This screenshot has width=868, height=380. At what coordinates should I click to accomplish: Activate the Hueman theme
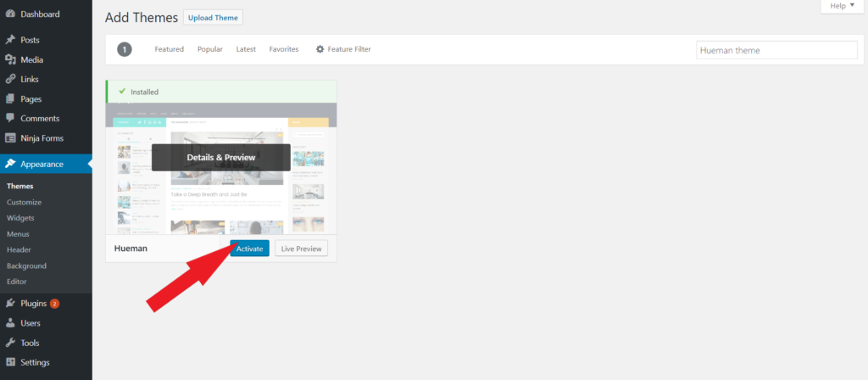[250, 249]
